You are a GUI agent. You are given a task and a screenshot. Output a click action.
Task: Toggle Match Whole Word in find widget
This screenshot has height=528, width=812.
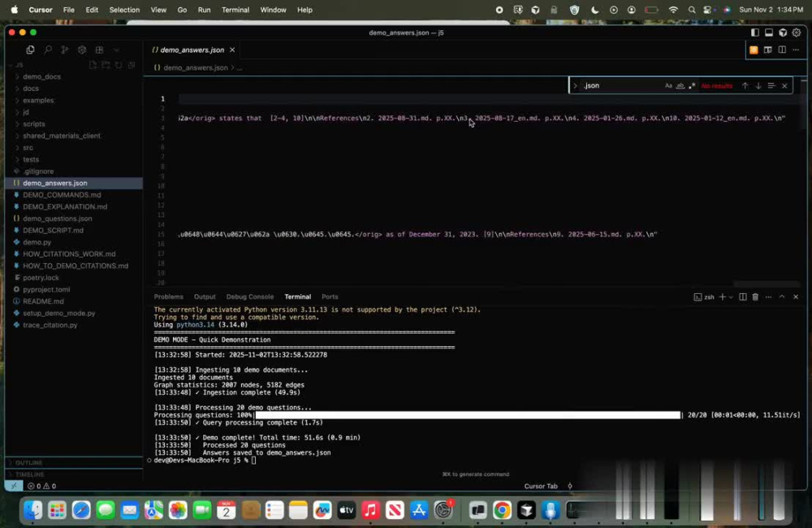(680, 85)
